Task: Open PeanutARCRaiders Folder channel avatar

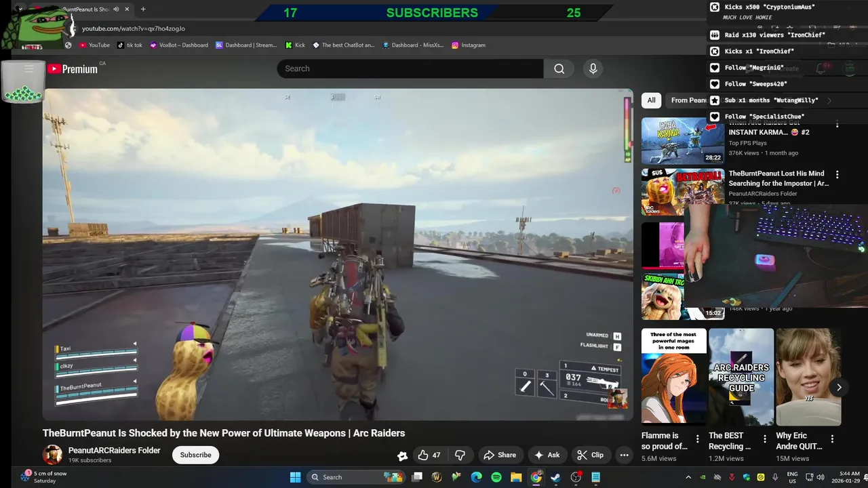Action: pyautogui.click(x=52, y=455)
